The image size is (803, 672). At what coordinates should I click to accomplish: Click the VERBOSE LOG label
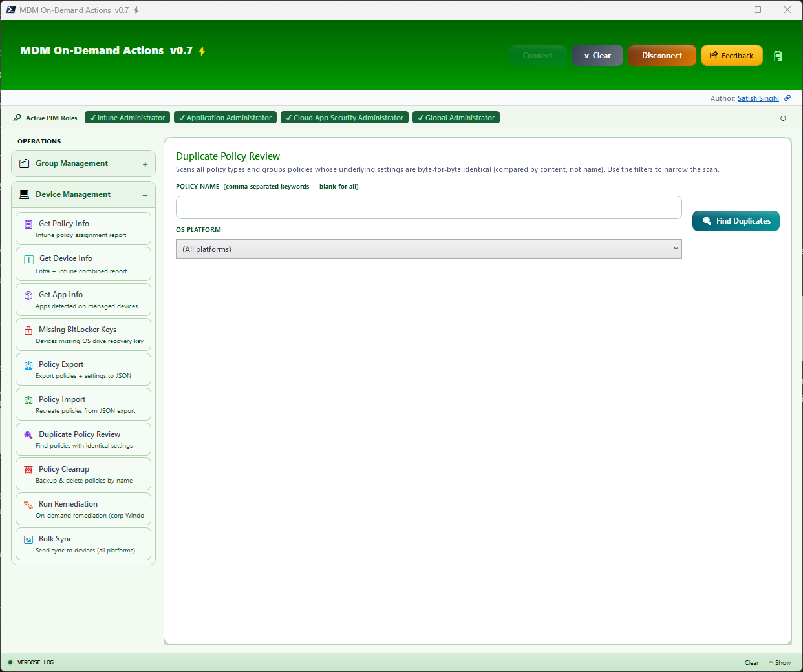36,662
